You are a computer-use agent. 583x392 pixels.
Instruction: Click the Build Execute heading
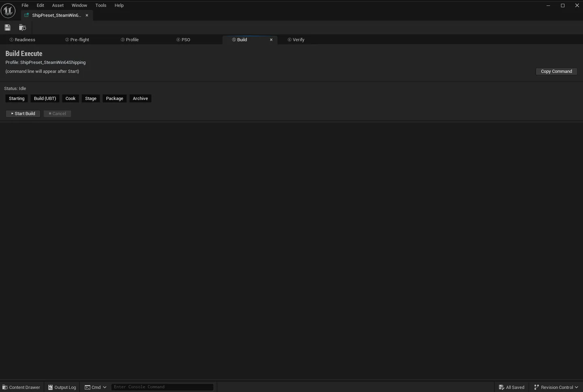coord(24,53)
